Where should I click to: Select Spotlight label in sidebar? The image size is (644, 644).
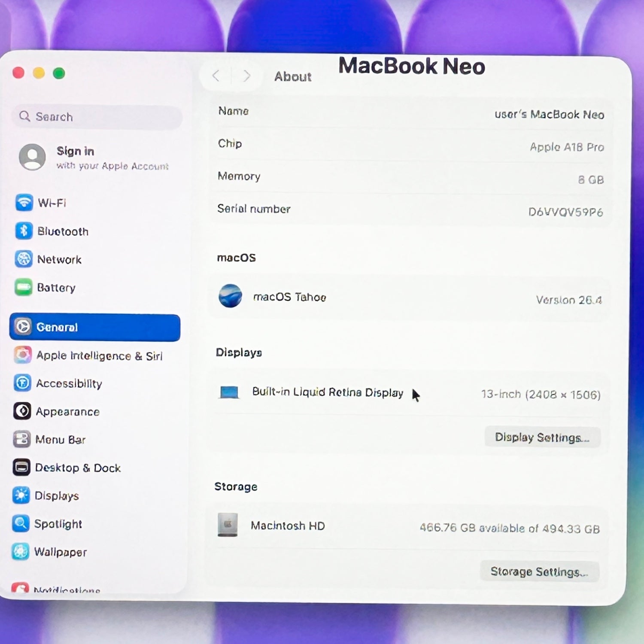[x=58, y=524]
